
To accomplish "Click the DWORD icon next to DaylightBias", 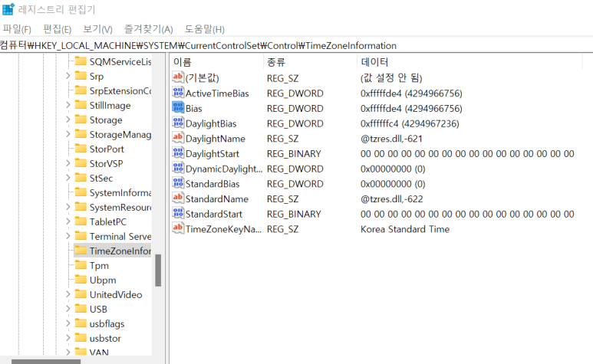I will click(x=178, y=123).
